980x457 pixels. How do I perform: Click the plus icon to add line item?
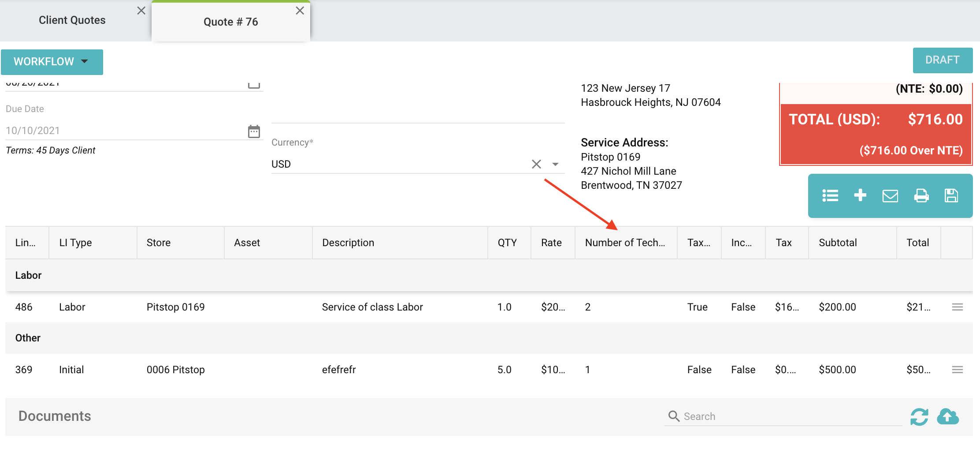coord(860,195)
